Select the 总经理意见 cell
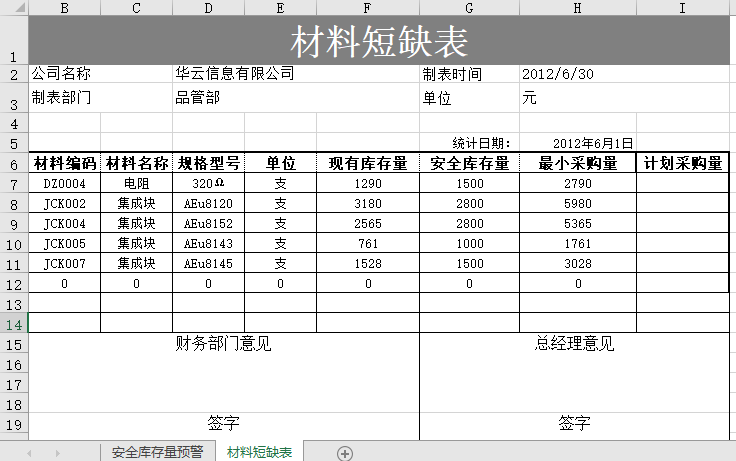Image resolution: width=736 pixels, height=461 pixels. point(575,345)
